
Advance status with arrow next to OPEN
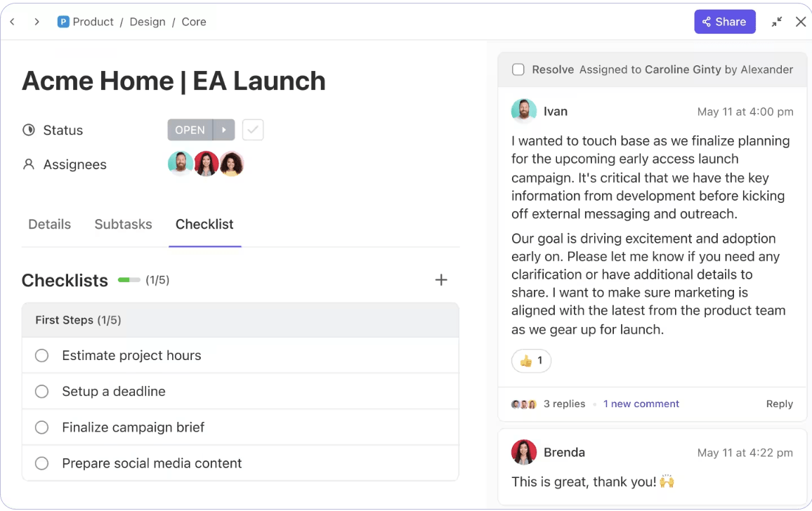223,130
